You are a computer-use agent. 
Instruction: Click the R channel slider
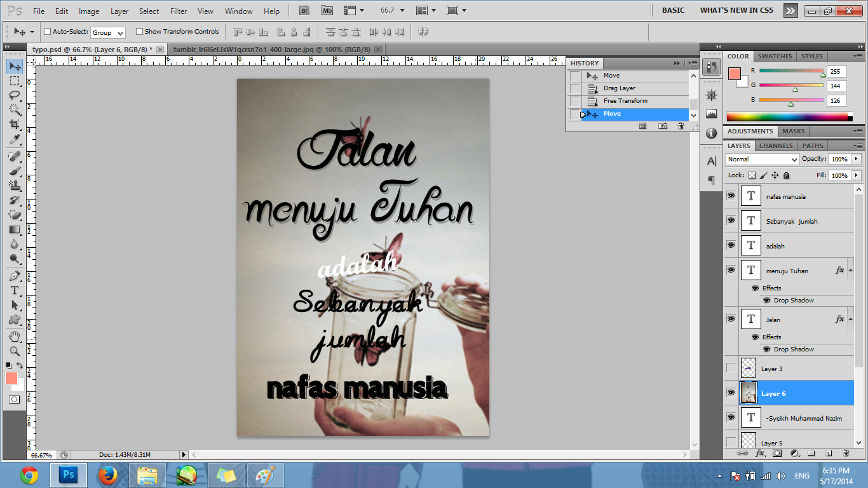pos(791,71)
